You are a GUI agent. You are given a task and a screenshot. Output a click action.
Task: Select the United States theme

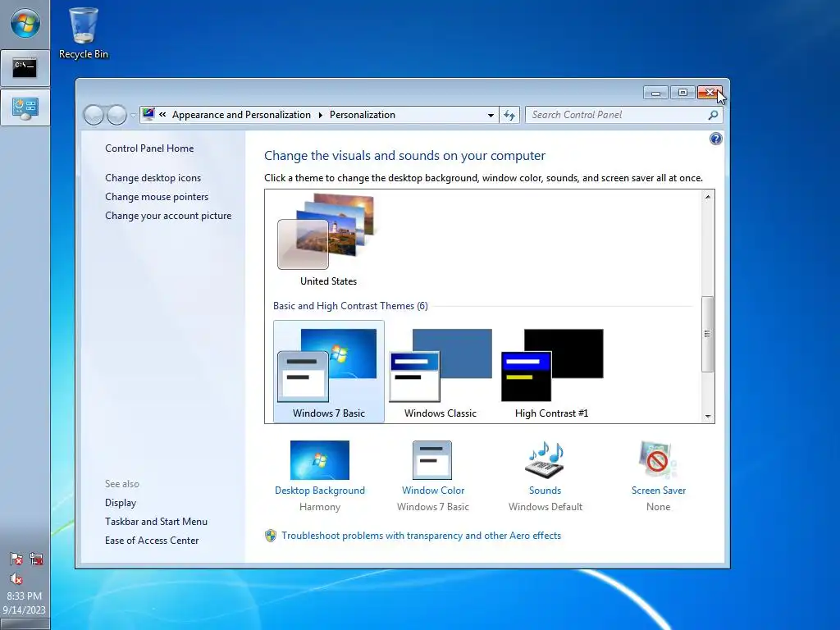(x=328, y=240)
